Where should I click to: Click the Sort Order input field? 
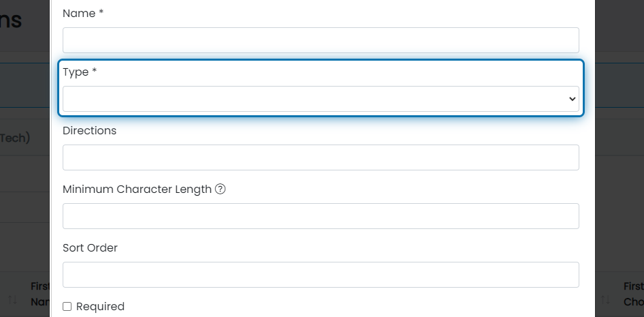coord(321,275)
